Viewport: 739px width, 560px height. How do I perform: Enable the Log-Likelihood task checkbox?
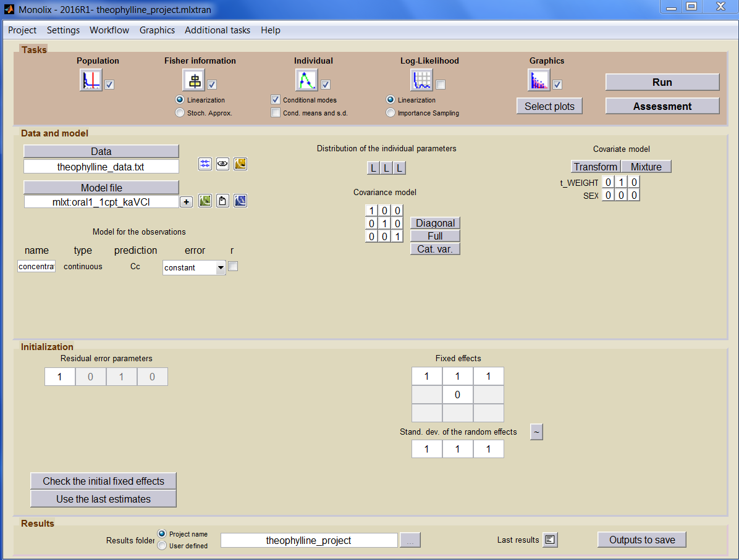point(441,85)
